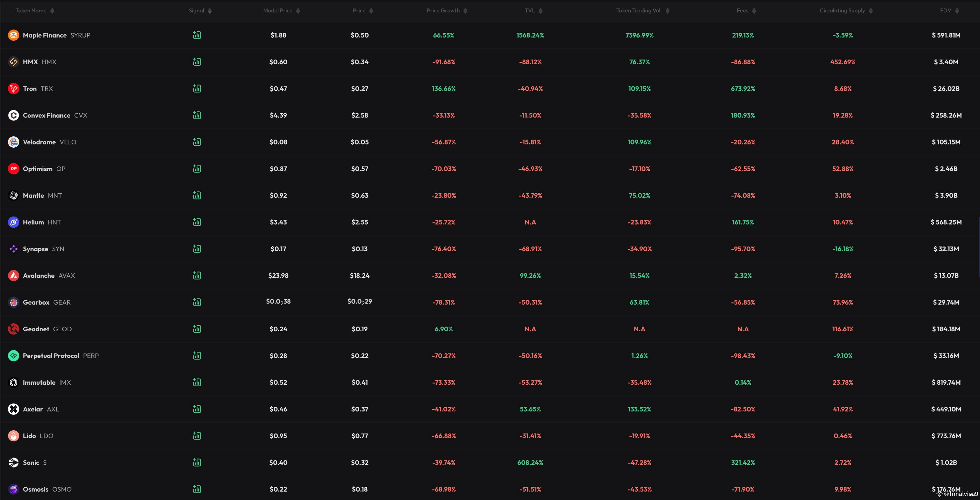
Task: Click Helium TVL N.A value
Action: coord(530,222)
